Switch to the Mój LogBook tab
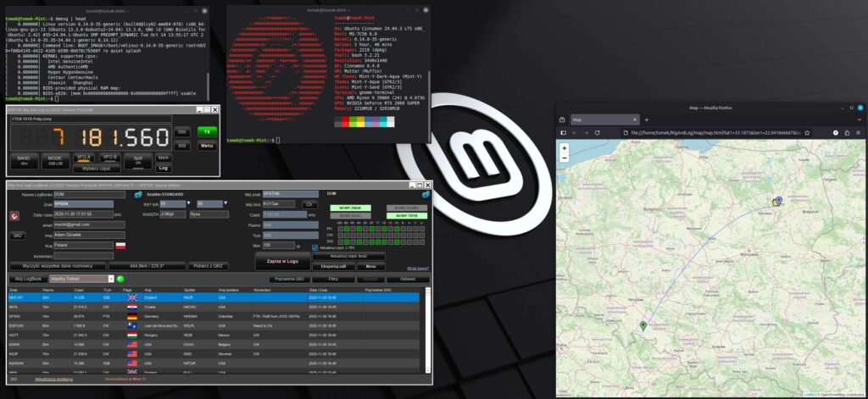 click(x=26, y=278)
